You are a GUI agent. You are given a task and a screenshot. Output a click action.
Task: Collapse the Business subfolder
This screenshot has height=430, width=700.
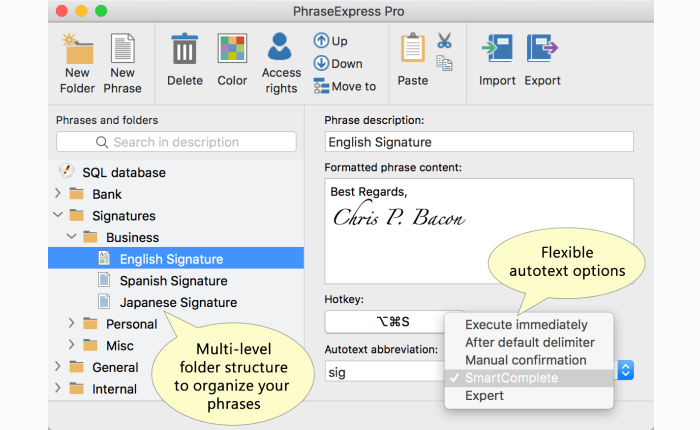[x=71, y=236]
